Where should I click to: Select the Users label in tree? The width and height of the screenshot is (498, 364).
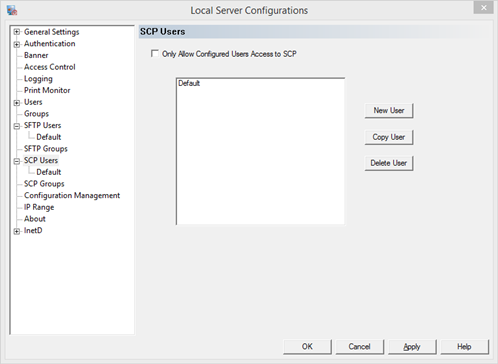pyautogui.click(x=33, y=102)
